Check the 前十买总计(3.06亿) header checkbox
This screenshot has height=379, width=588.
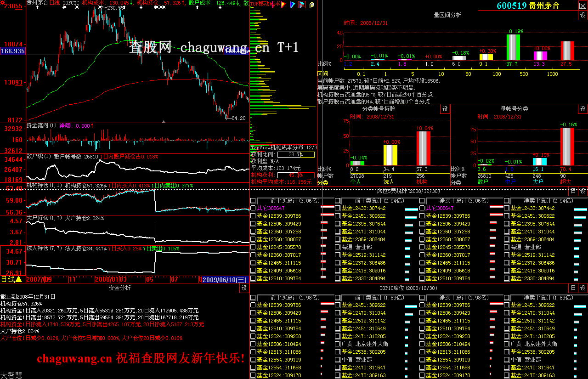pyautogui.click(x=253, y=201)
